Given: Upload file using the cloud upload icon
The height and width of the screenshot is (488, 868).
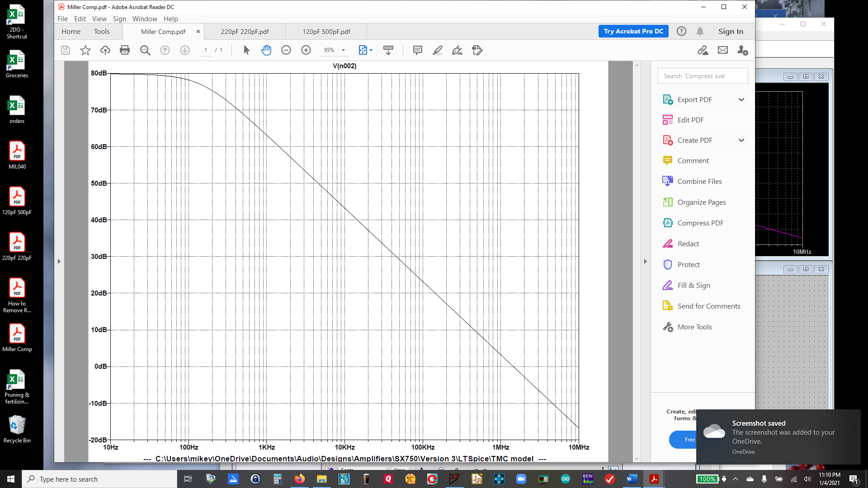Looking at the screenshot, I should [x=105, y=50].
